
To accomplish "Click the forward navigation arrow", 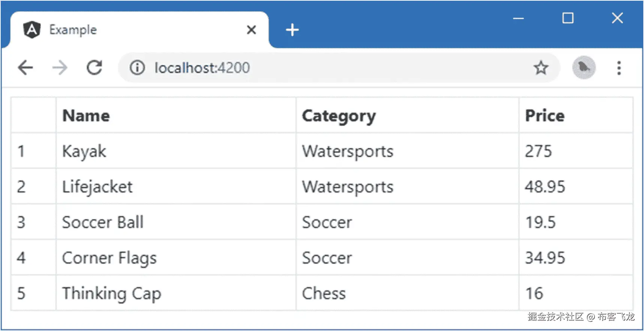I will pyautogui.click(x=60, y=68).
